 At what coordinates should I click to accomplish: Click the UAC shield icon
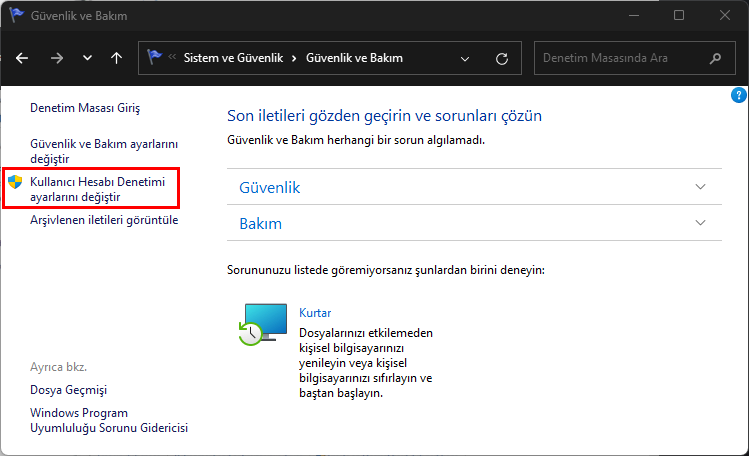[15, 181]
